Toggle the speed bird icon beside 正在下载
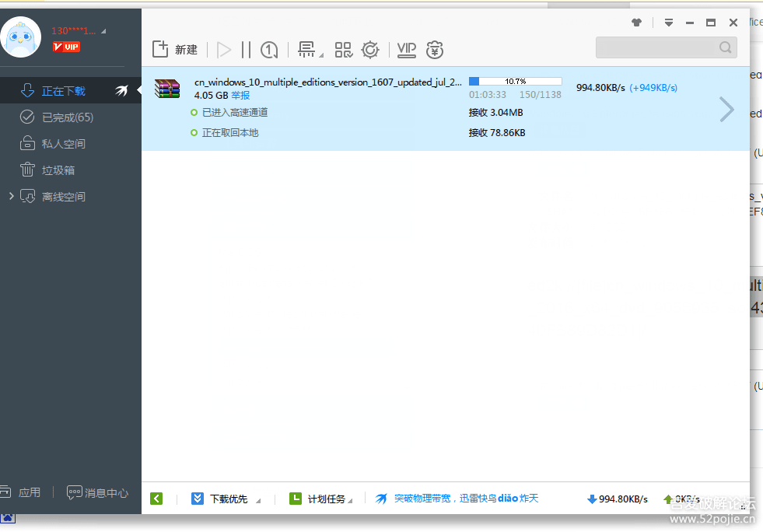Image resolution: width=763 pixels, height=532 pixels. tap(121, 91)
